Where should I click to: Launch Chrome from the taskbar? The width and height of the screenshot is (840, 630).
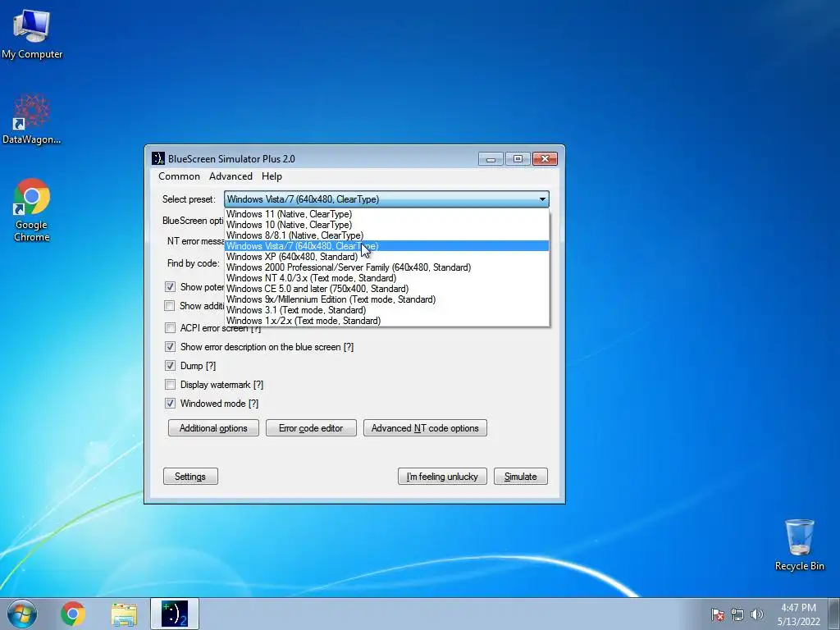pyautogui.click(x=73, y=614)
